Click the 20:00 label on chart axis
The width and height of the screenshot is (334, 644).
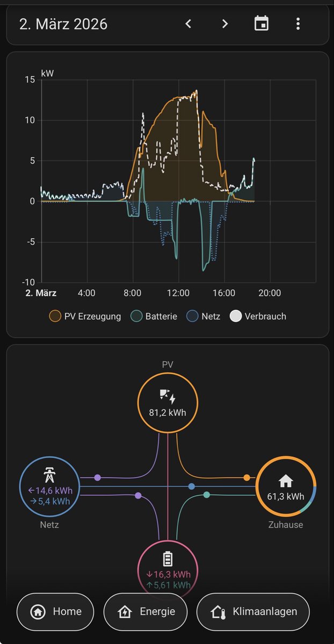point(270,293)
